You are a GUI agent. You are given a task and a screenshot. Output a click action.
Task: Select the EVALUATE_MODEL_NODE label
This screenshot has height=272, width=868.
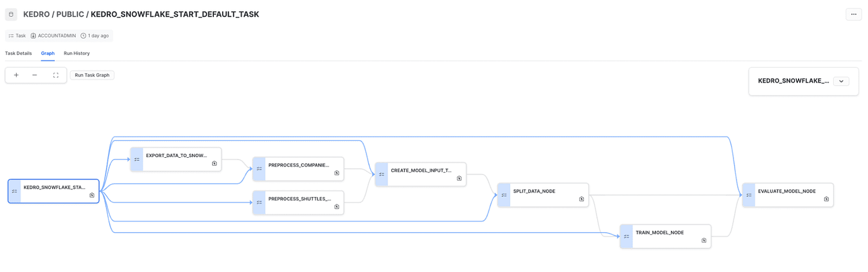[x=787, y=191]
